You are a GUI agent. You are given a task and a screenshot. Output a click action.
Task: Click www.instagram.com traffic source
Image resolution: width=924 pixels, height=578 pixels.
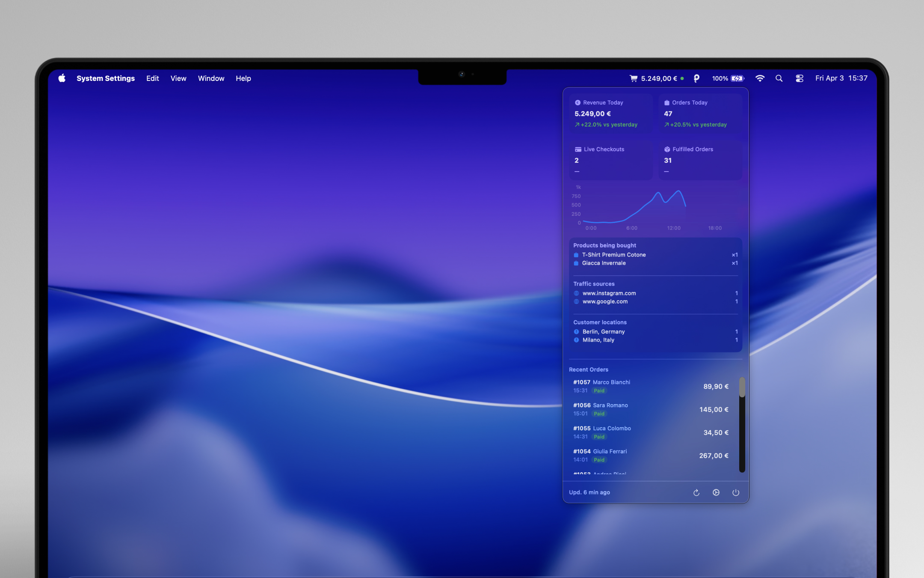pos(655,293)
